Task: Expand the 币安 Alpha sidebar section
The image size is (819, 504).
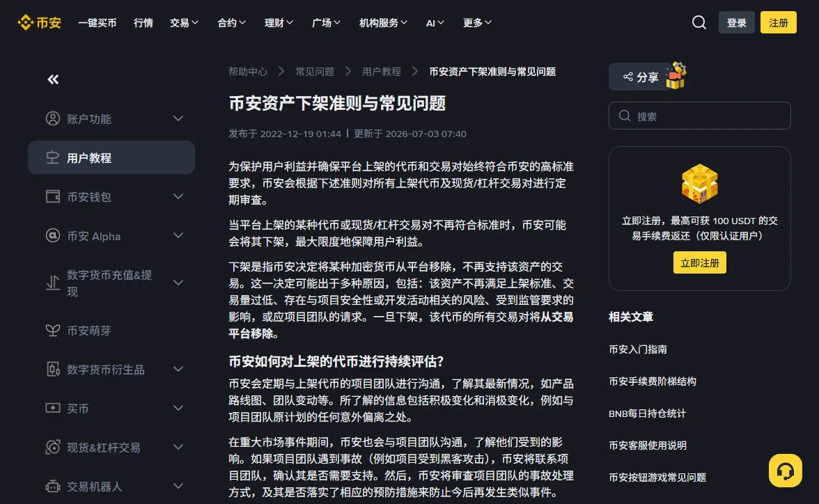Action: (178, 235)
